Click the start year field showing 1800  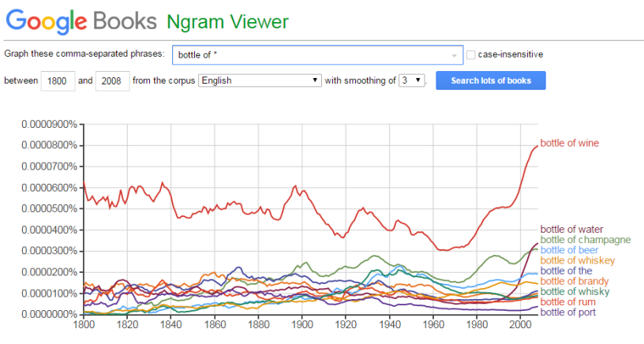tap(58, 80)
